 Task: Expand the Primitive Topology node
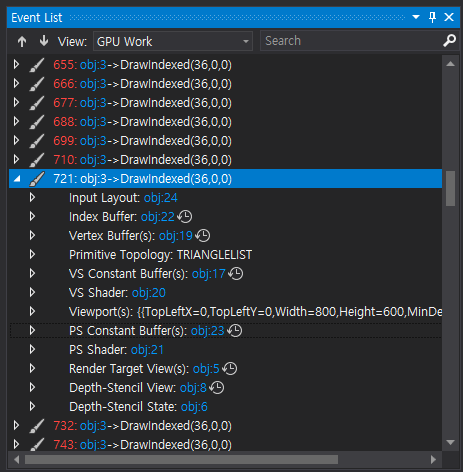pos(32,254)
